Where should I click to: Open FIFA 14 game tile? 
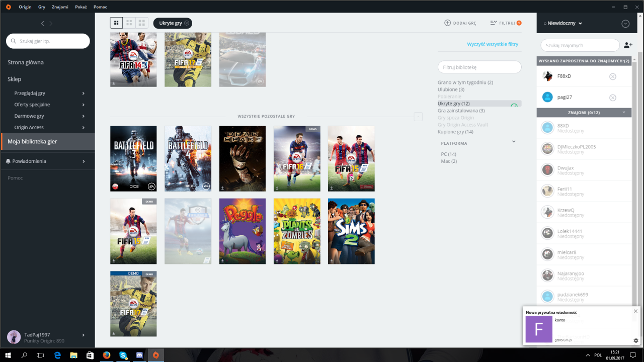pos(133,60)
